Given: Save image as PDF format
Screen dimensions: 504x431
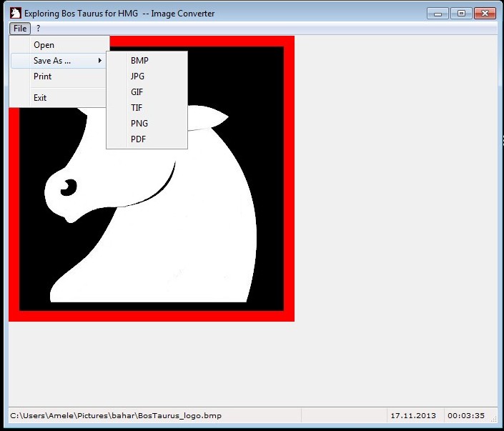Looking at the screenshot, I should pyautogui.click(x=147, y=139).
